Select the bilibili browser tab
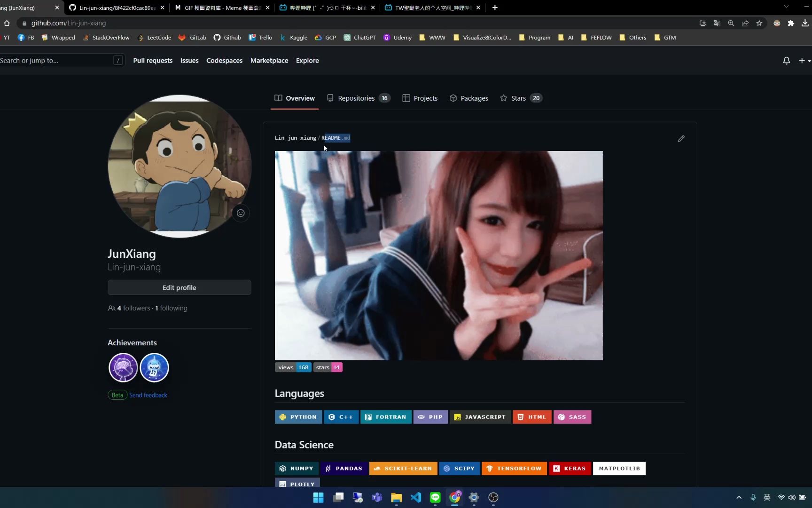Image resolution: width=812 pixels, height=508 pixels. tap(324, 8)
